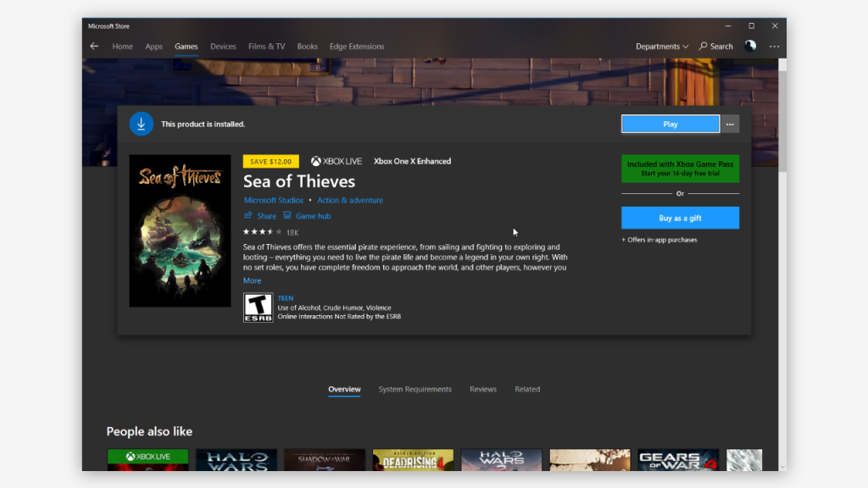Viewport: 868px width, 488px height.
Task: Open the Gears of War 4 thumbnail
Action: tap(678, 460)
